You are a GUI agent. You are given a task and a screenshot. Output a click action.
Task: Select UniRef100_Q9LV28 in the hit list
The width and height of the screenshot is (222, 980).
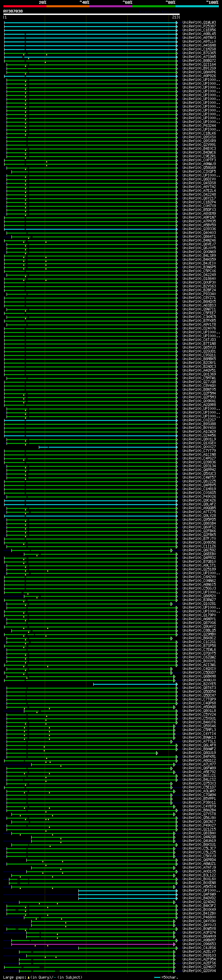(x=199, y=516)
